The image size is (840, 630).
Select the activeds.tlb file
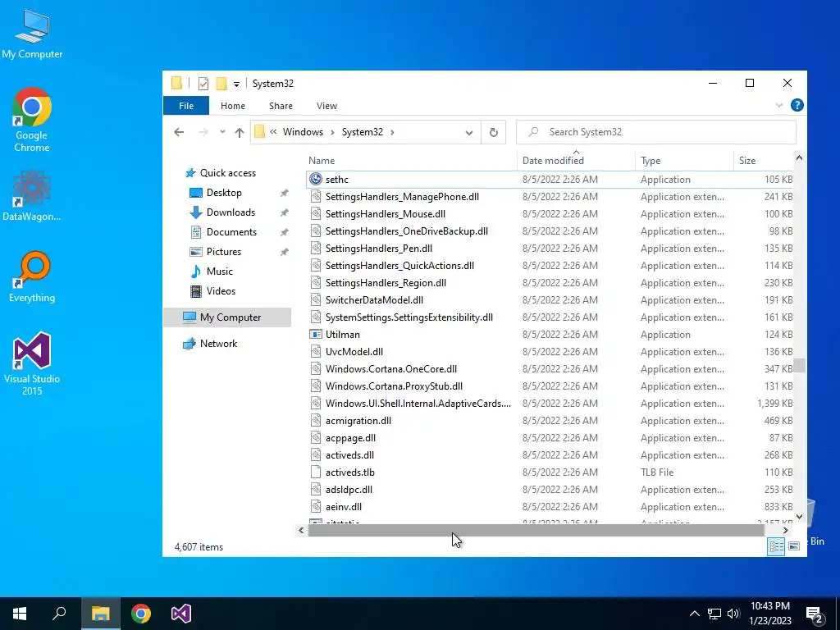pos(549,472)
